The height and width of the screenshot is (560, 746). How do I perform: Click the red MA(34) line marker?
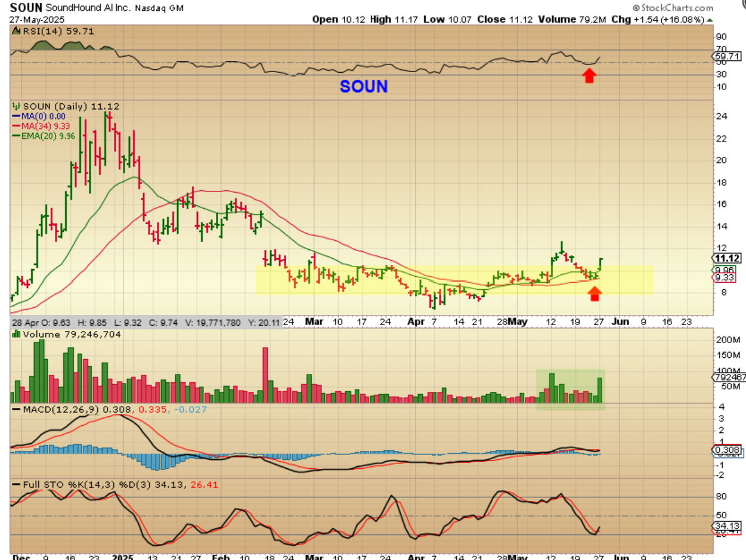click(15, 126)
